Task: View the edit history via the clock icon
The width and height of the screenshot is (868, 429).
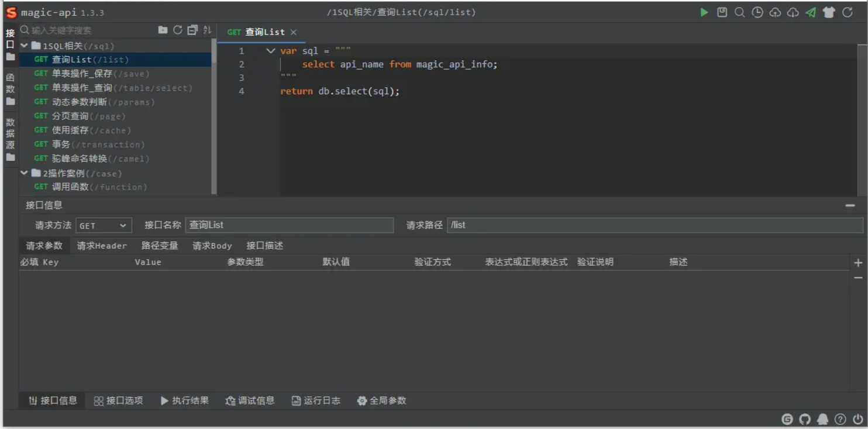Action: coord(757,12)
